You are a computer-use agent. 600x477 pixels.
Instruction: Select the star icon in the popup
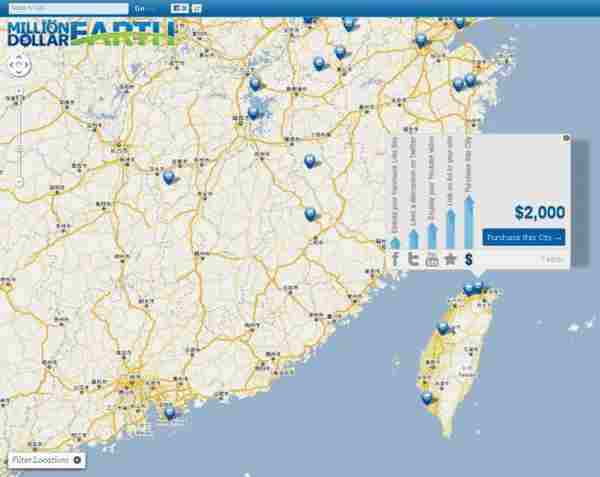point(450,259)
